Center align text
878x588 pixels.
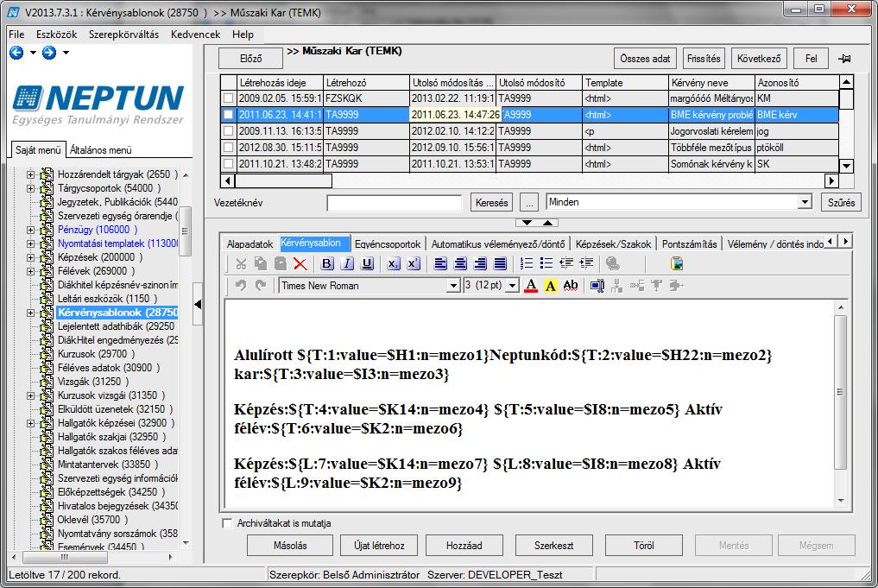pyautogui.click(x=460, y=263)
